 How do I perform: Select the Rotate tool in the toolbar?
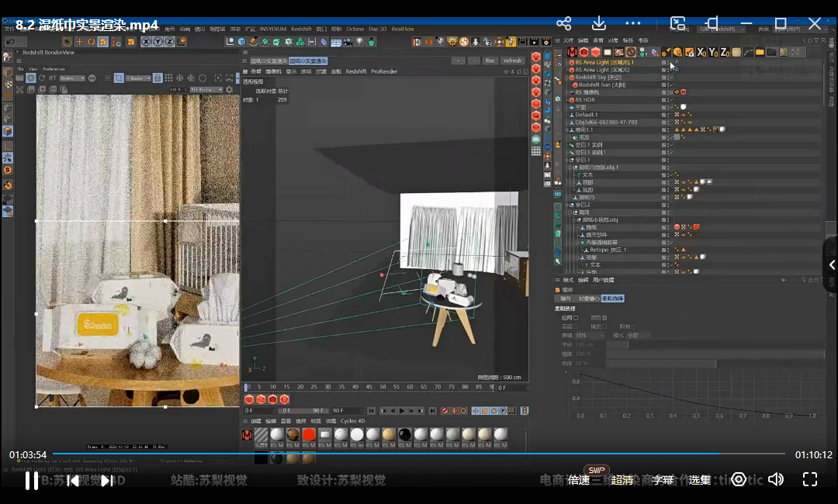point(91,42)
